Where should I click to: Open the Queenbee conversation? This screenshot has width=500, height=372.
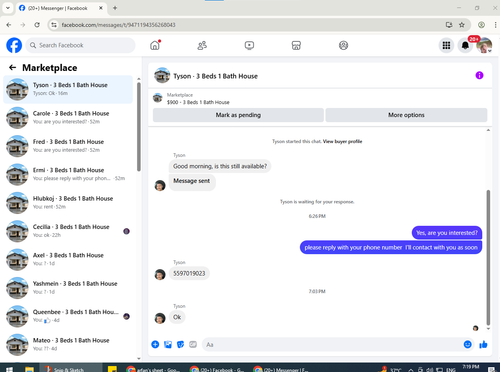tap(68, 316)
